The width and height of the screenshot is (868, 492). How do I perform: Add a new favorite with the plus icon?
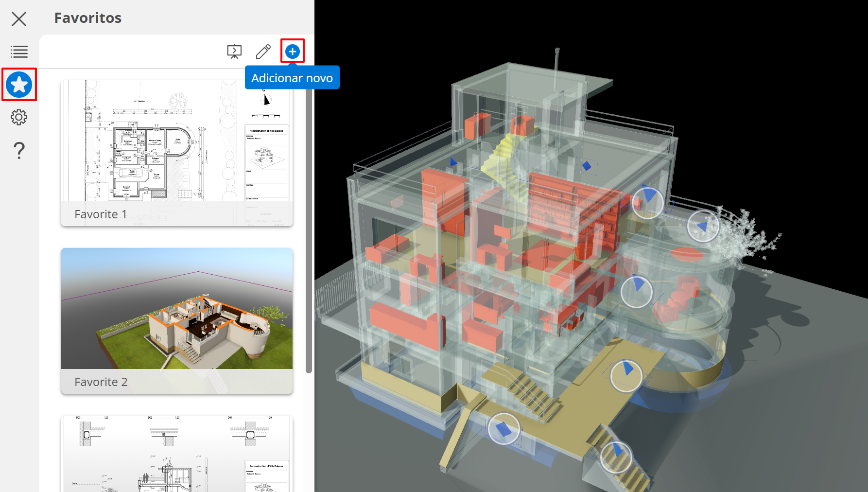293,51
